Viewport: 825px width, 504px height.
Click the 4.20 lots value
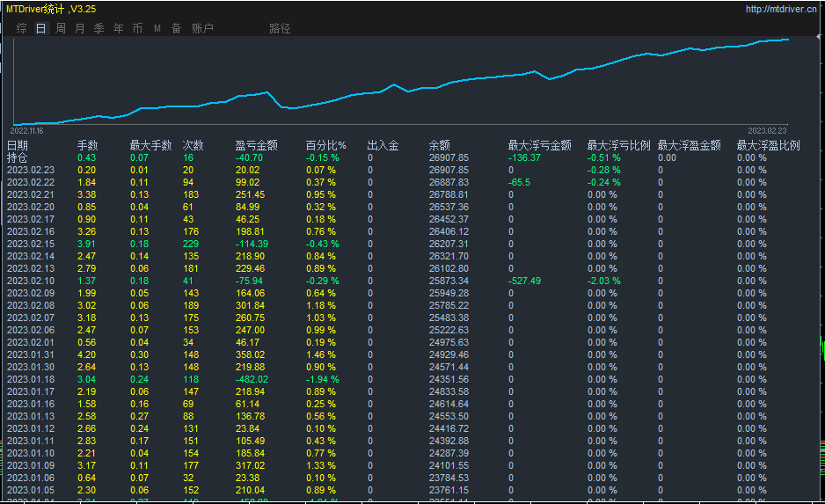87,354
